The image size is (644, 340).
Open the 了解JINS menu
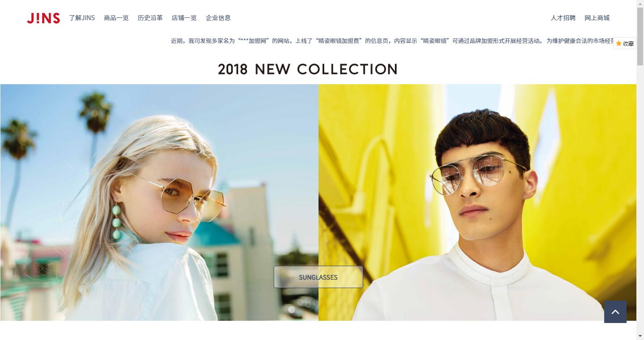point(82,18)
